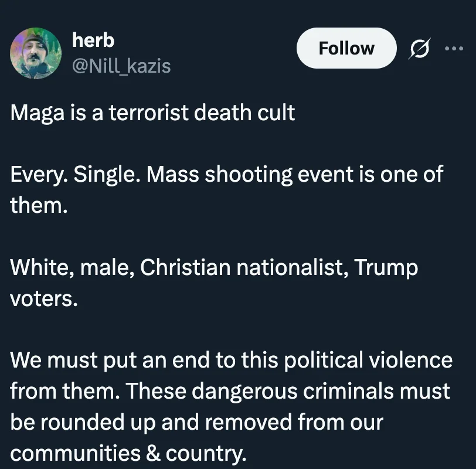Click the single word line "voters."
Screen dimensions: 476x469
[x=44, y=298]
